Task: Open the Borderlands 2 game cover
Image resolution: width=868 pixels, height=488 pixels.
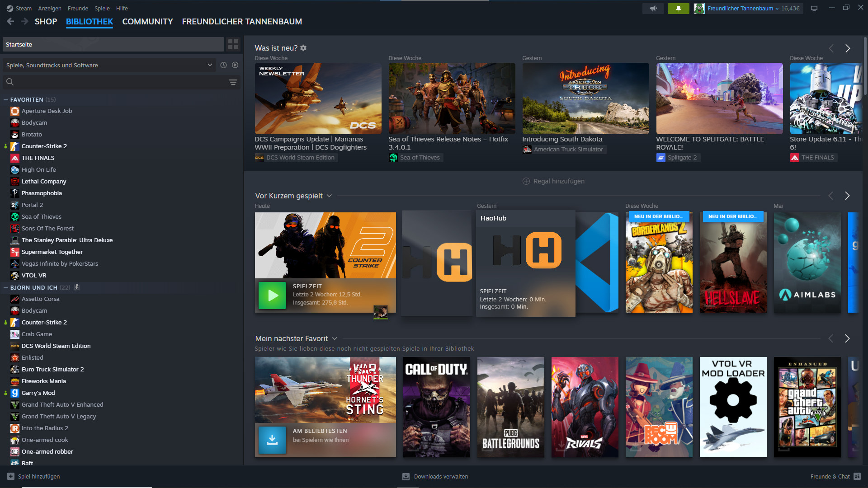Action: 659,262
